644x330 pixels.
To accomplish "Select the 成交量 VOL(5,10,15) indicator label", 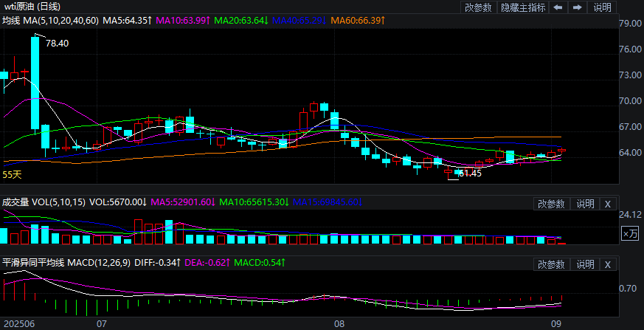I will pos(44,202).
